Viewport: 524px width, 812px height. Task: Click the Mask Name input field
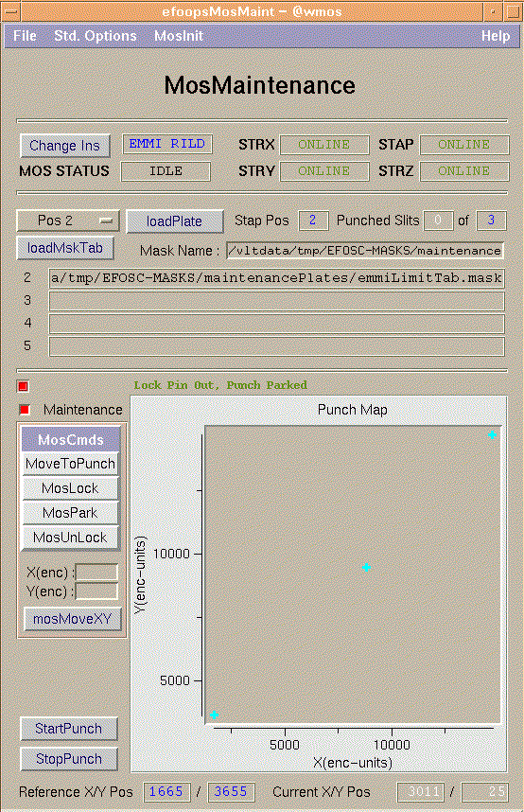(365, 251)
